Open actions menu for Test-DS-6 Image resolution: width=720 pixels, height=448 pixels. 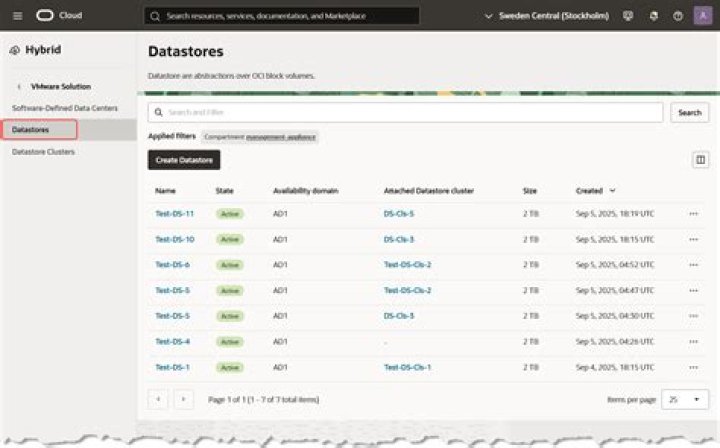(693, 265)
